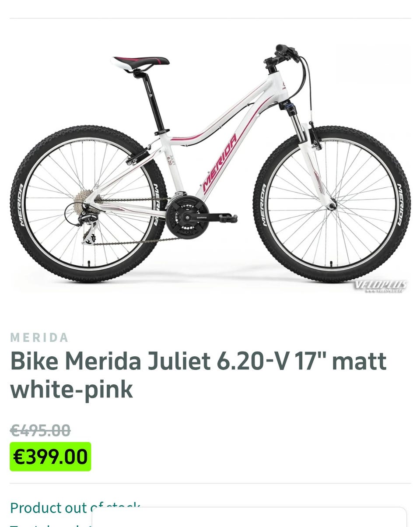
Task: Click the front wheel hub of the bike
Action: point(332,205)
